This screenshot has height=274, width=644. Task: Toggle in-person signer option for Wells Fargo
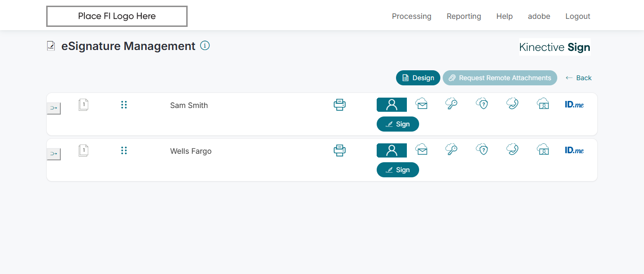391,150
